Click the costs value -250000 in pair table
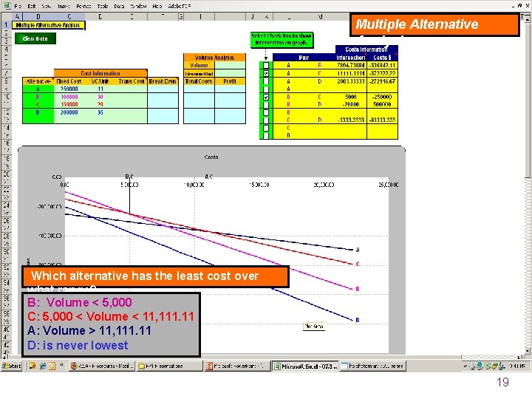532x399 pixels. tap(382, 97)
